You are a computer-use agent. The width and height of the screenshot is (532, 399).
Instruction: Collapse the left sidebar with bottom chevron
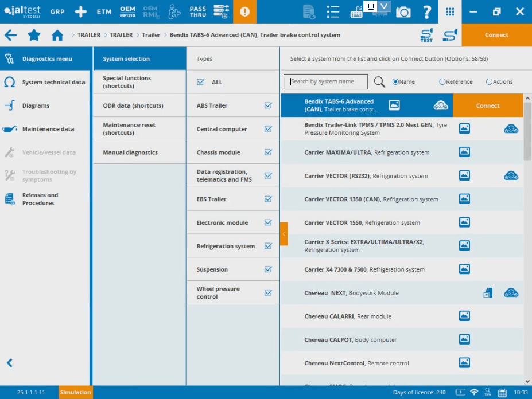point(10,363)
